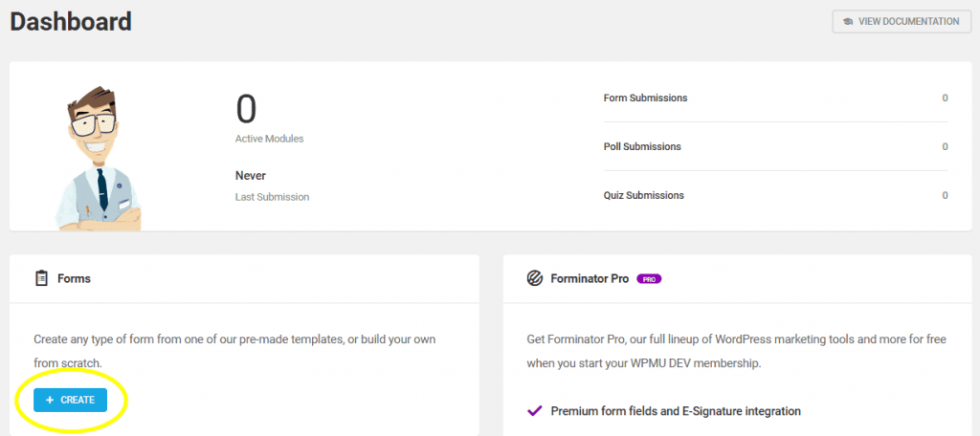Click the plus icon on Create button
Screen dimensions: 980x436
50,400
